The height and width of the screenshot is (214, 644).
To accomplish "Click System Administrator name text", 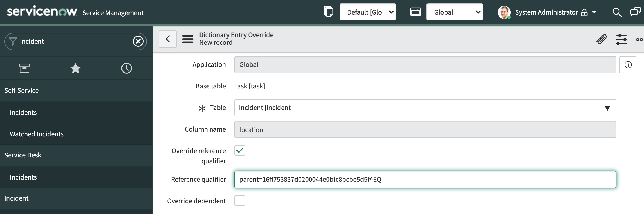I will point(546,12).
